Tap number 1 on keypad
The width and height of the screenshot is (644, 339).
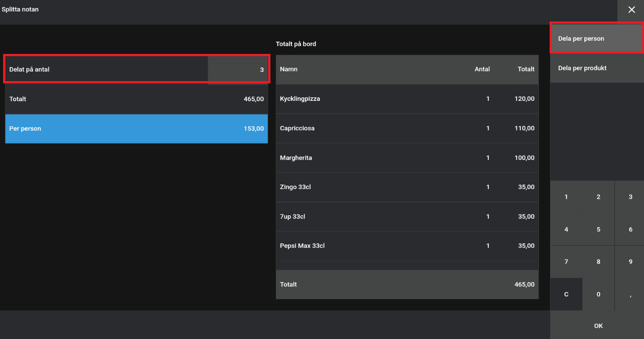(566, 197)
